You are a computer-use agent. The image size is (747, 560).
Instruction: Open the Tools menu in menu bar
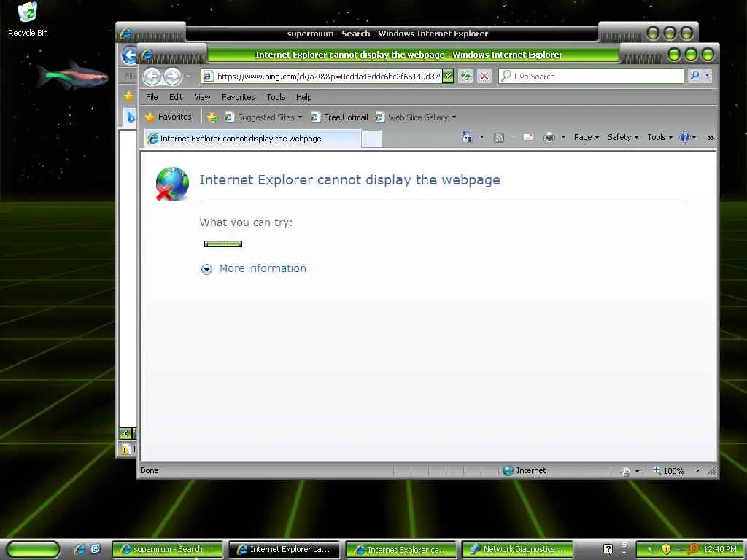(275, 97)
